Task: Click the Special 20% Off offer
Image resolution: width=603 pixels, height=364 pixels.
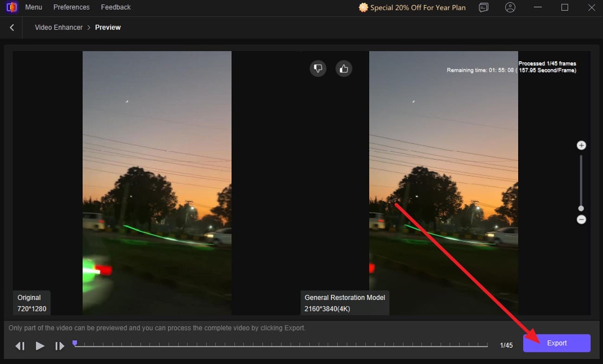Action: point(412,7)
